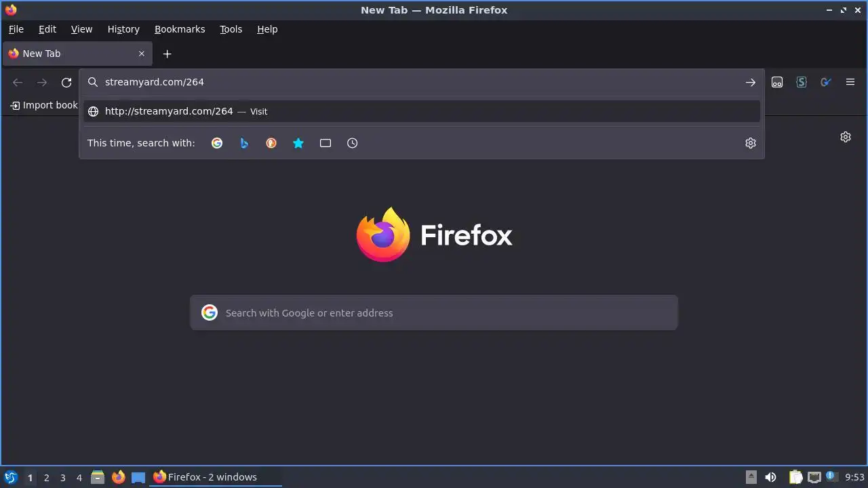Select the New Tab tab
The width and height of the screenshot is (868, 488).
77,54
